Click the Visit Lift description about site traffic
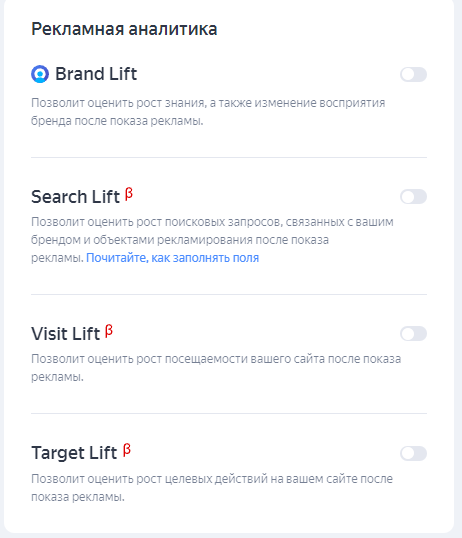462x538 pixels. point(216,368)
